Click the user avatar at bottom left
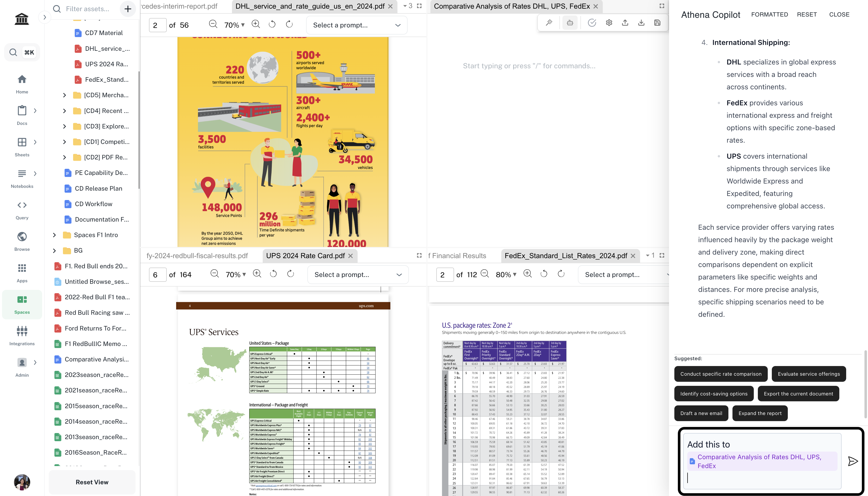 pyautogui.click(x=22, y=482)
